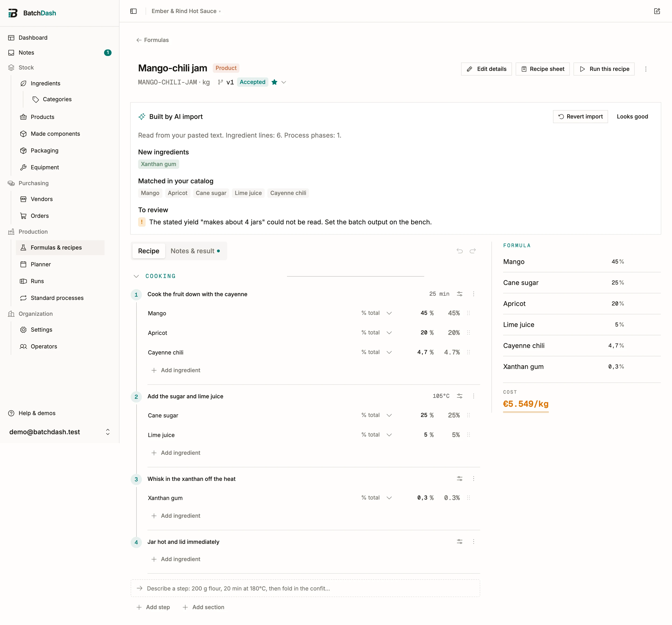The image size is (672, 625).
Task: Open step settings for Whisk in the xanthan
Action: pos(460,478)
